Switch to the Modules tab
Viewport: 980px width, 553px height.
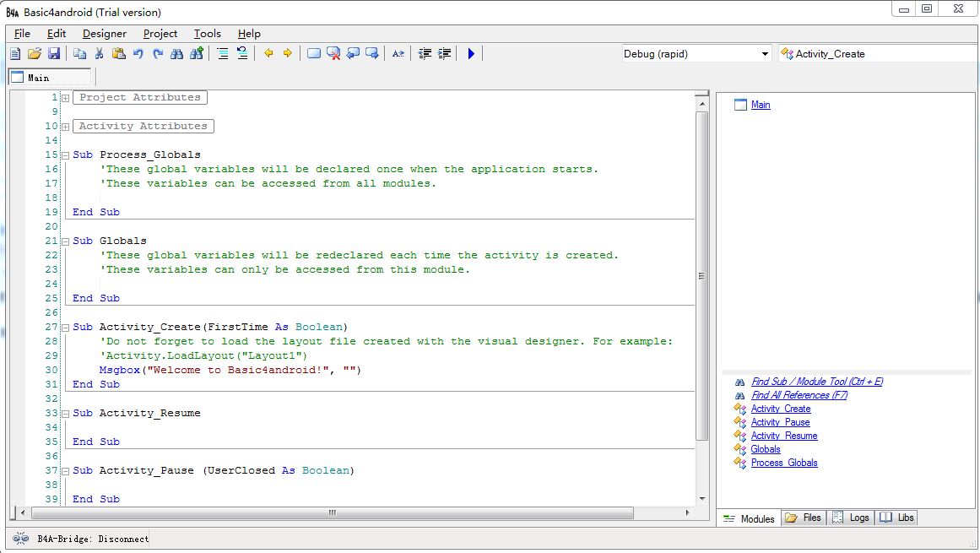click(749, 518)
